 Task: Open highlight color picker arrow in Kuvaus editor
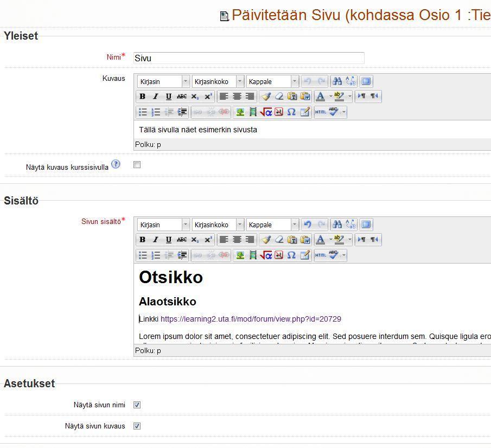click(350, 97)
